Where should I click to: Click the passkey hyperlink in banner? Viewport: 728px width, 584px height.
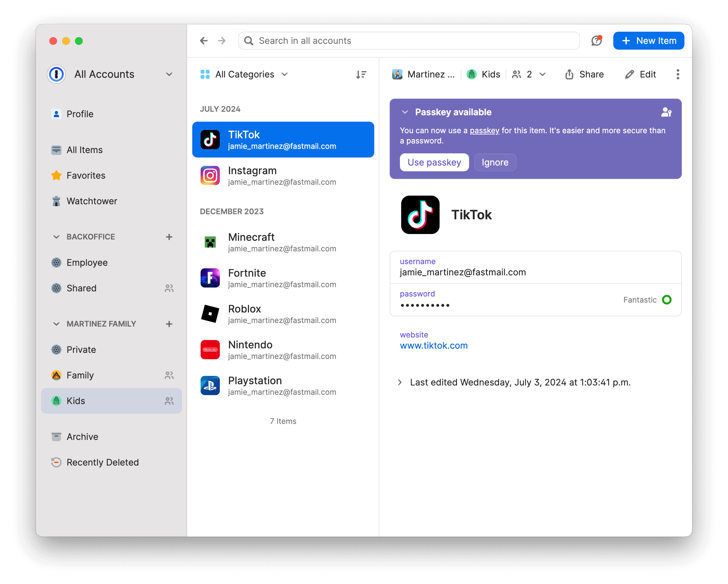coord(484,131)
